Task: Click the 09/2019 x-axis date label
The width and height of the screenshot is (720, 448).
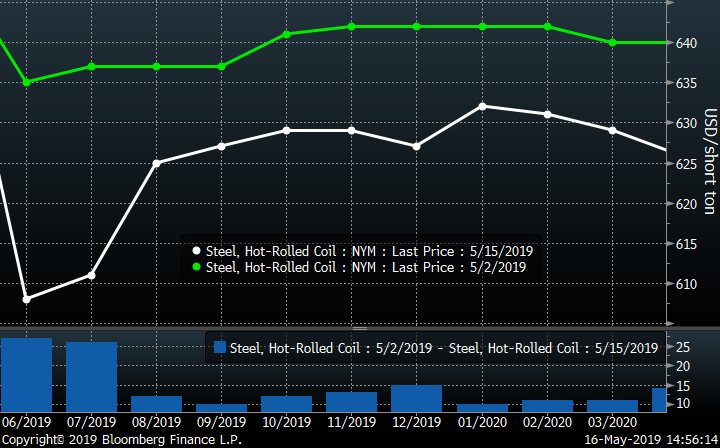Action: [221, 422]
